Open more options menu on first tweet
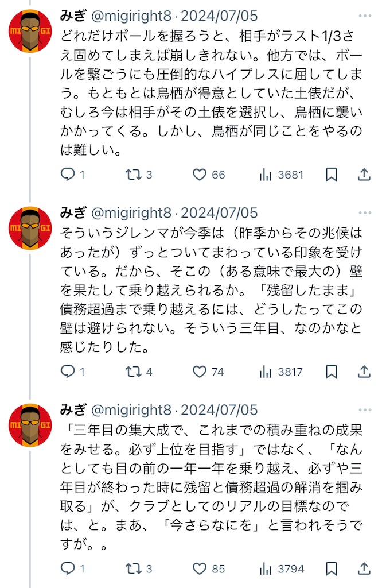This screenshot has height=588, width=382. coord(364,16)
